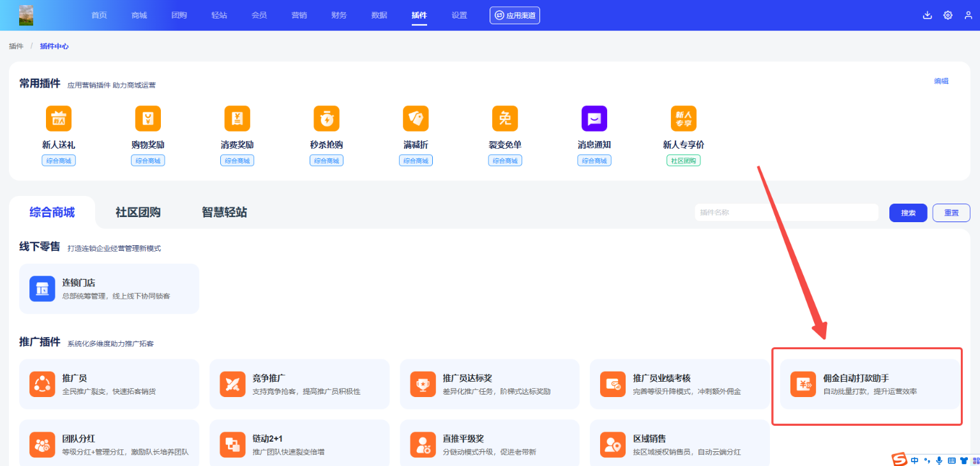Switch to the 智慧轻站 tab

coord(224,213)
